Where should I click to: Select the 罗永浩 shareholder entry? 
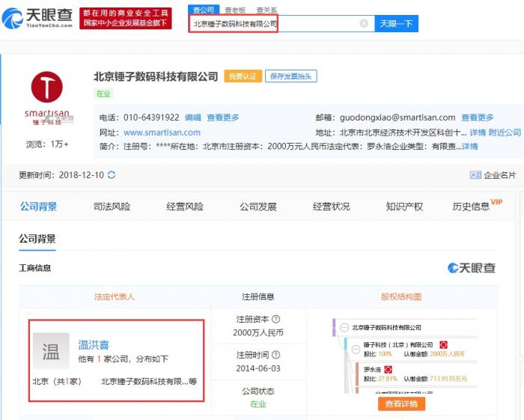pyautogui.click(x=372, y=369)
